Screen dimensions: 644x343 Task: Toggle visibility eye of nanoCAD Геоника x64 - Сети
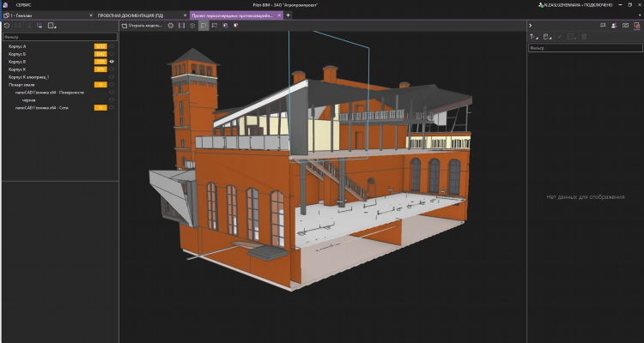pos(112,107)
